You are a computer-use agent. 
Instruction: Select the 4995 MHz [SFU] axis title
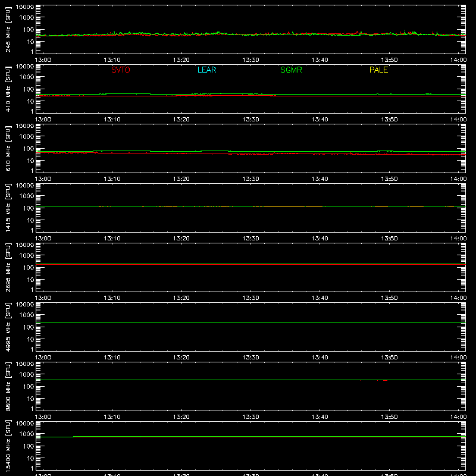click(8, 327)
